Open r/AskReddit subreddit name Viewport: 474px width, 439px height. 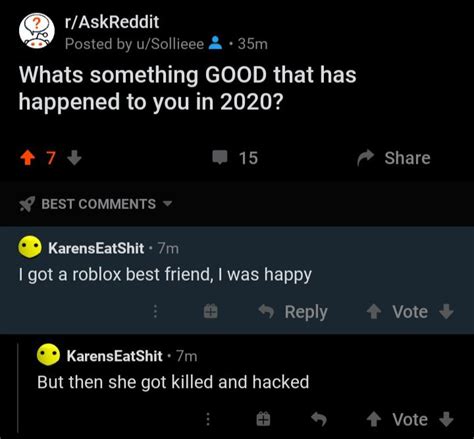pos(112,22)
